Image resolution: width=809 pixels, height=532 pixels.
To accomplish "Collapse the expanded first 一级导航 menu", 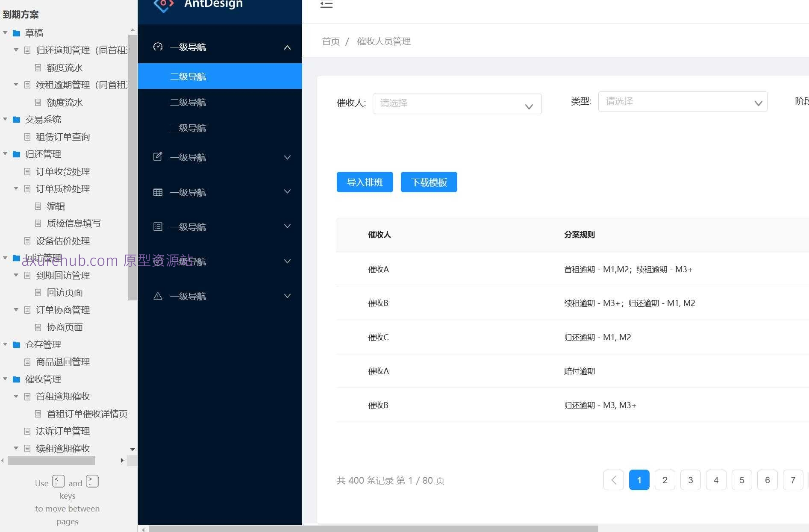I will point(287,47).
